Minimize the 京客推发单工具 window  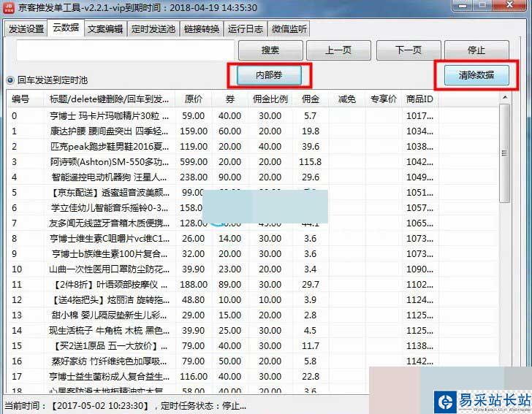[x=462, y=5]
